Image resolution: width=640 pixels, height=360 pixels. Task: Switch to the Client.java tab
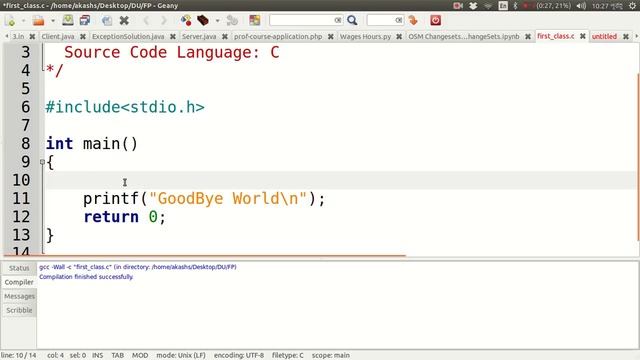[x=58, y=37]
